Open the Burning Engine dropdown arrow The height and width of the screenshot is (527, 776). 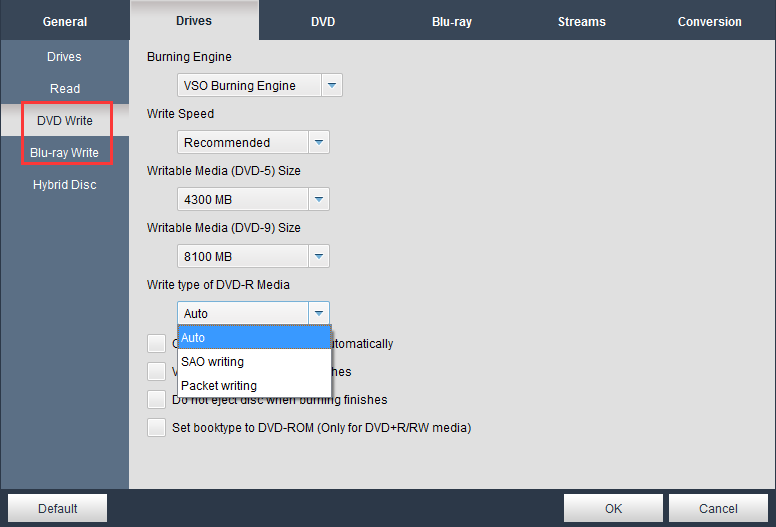click(x=332, y=85)
